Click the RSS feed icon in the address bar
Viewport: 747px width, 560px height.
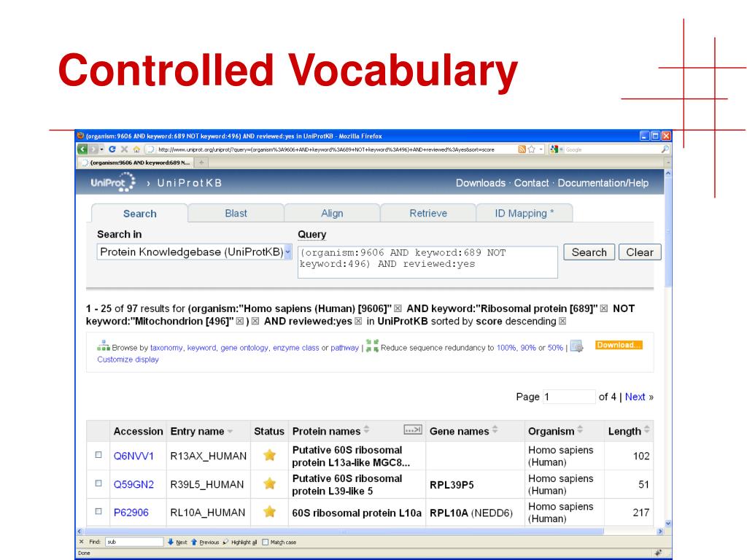[x=522, y=149]
